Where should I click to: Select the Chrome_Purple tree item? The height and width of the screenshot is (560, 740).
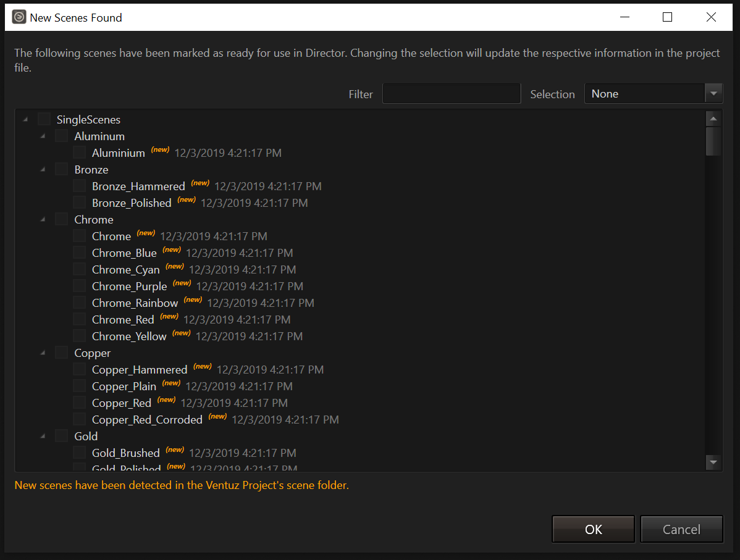point(129,286)
